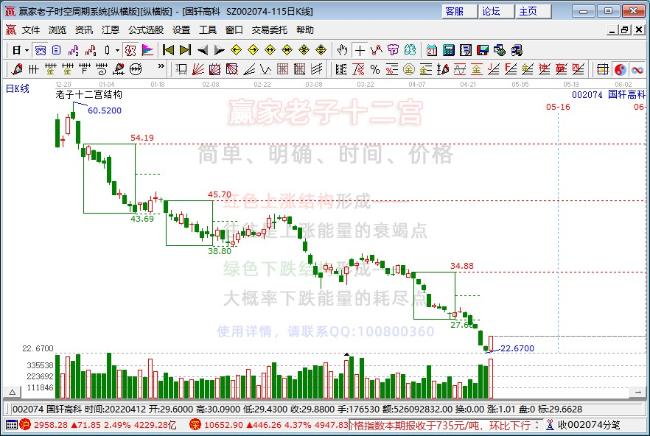Click the yellow diamond left-arrow icon

click(x=236, y=51)
